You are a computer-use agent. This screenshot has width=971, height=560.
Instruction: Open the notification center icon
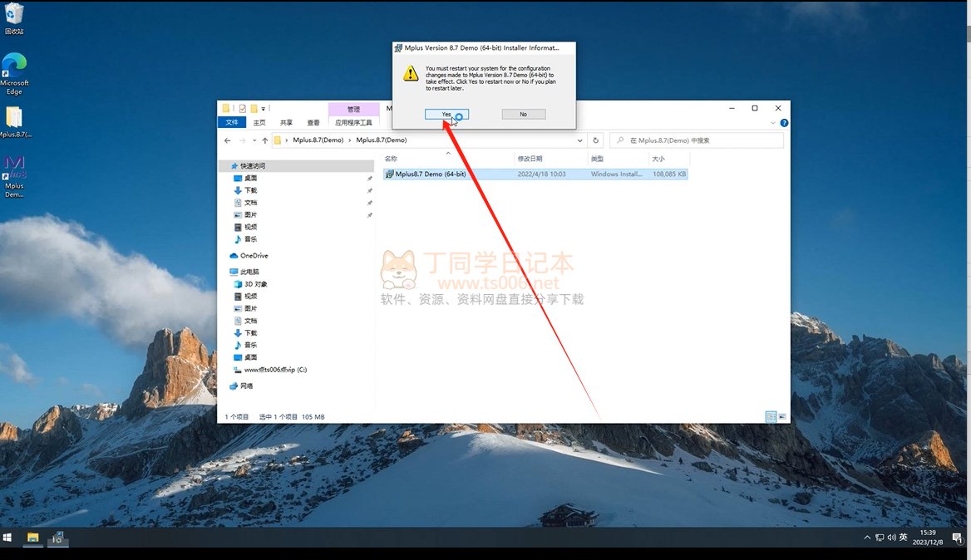(958, 538)
